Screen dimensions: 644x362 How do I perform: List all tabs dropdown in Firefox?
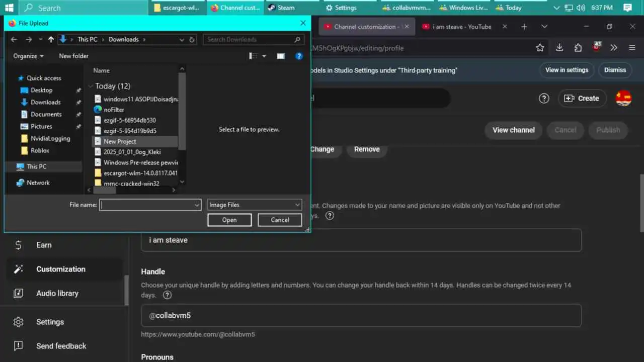click(x=544, y=27)
